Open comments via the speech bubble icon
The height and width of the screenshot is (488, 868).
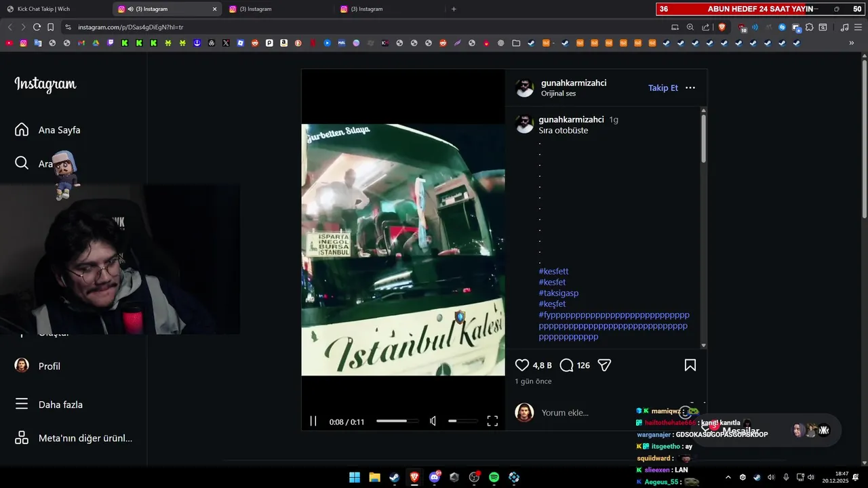(566, 365)
